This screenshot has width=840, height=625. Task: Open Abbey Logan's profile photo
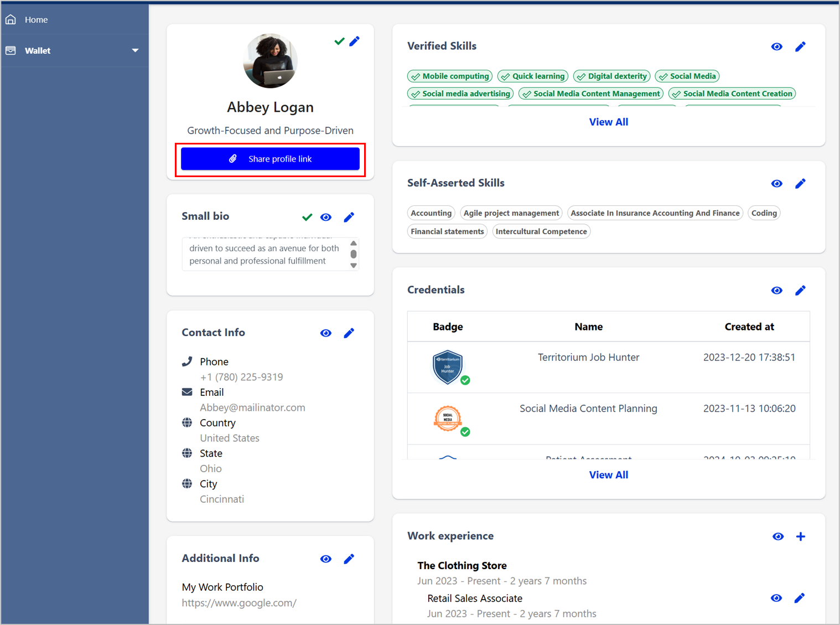click(270, 61)
